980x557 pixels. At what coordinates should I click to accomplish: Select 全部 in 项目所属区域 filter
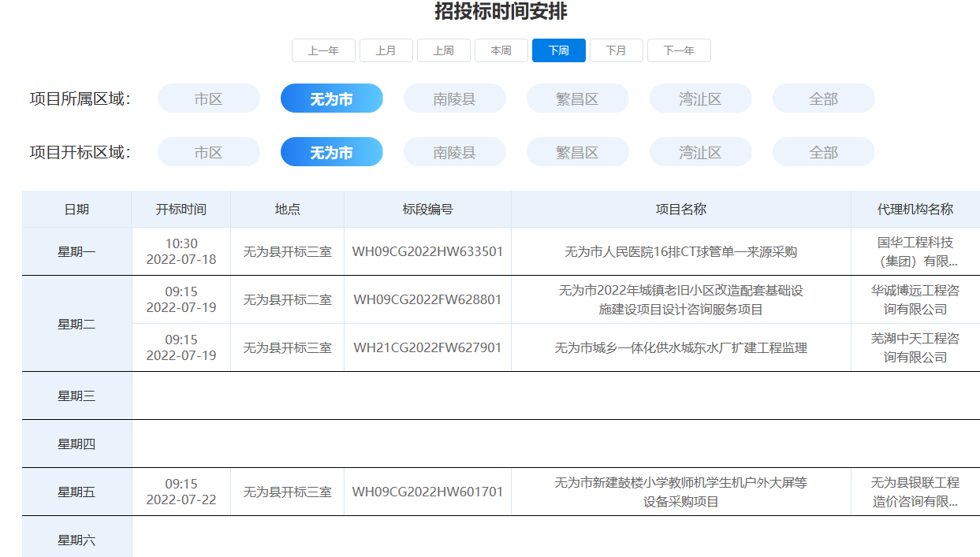(x=823, y=98)
